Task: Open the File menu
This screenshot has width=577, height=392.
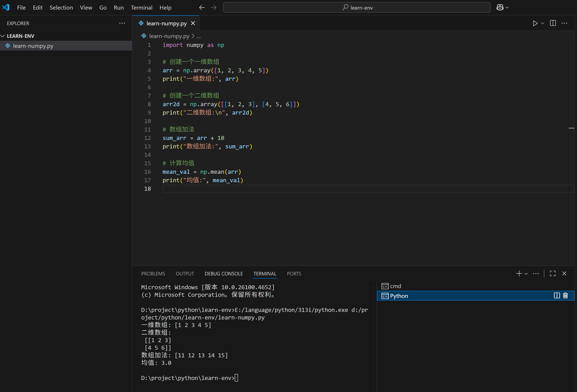Action: coord(21,8)
